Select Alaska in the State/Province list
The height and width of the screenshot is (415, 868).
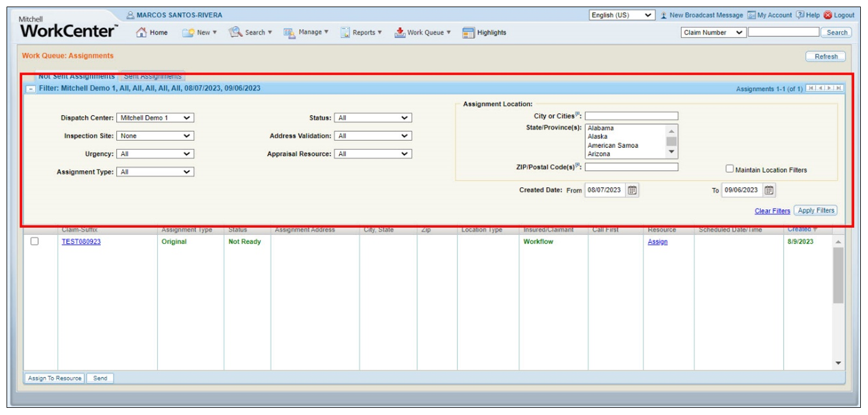[598, 137]
